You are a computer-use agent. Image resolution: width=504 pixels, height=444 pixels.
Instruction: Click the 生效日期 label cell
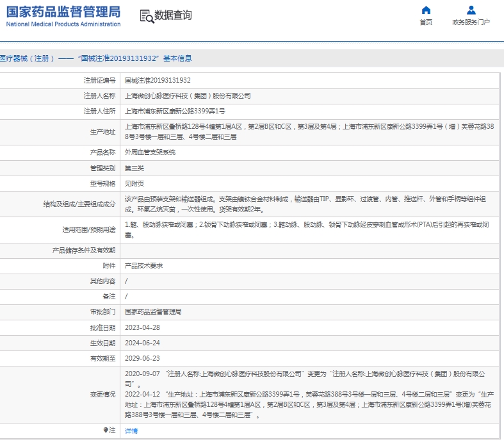pos(102,343)
